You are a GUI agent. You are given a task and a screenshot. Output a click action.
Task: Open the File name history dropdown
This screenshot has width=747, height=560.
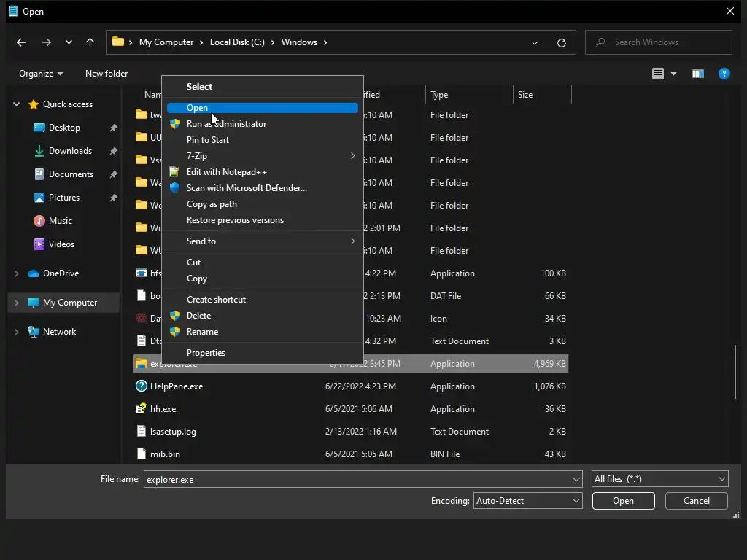(576, 480)
